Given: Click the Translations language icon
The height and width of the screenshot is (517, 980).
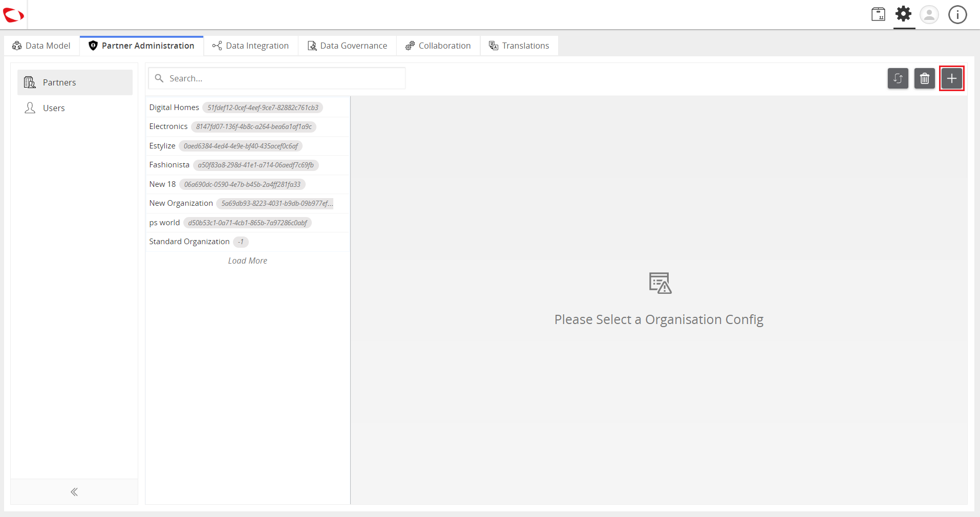Looking at the screenshot, I should [494, 46].
